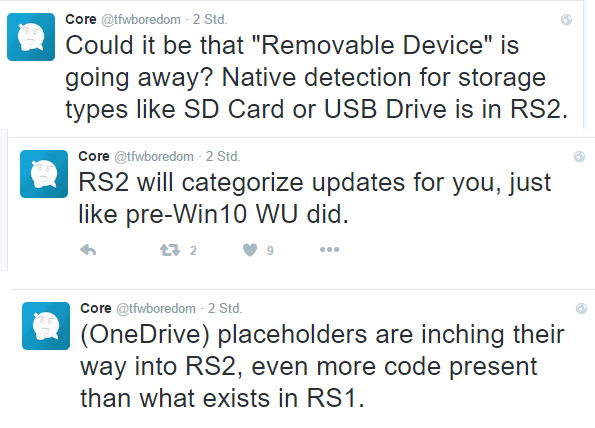Click the globe icon on the RS2 updates tweet
This screenshot has height=428, width=595.
[x=579, y=156]
